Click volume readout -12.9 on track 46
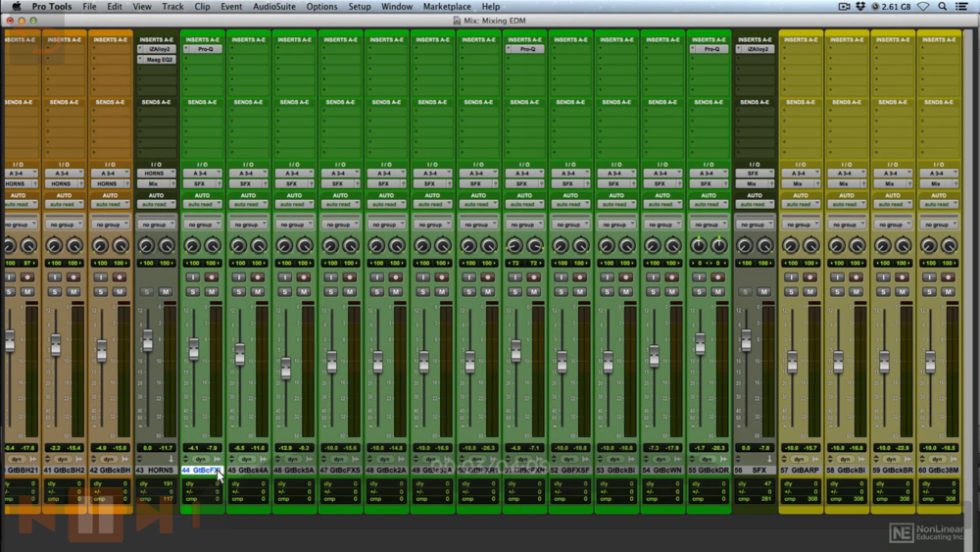The height and width of the screenshot is (552, 980). 287,448
